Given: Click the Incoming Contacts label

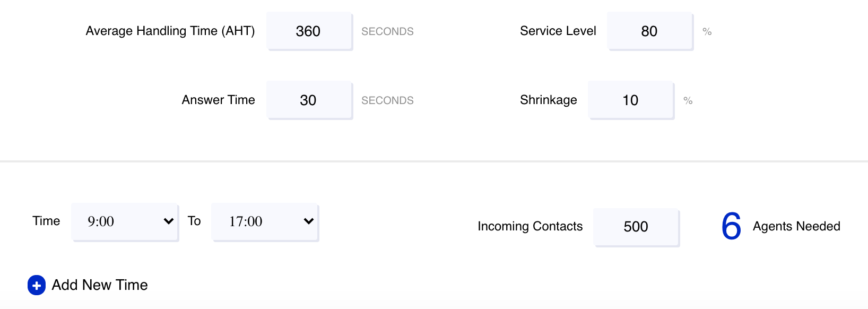Looking at the screenshot, I should tap(530, 226).
